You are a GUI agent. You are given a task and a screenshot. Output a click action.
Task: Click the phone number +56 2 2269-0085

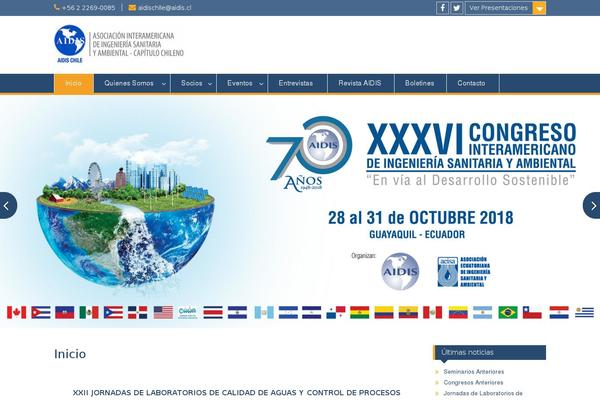88,7
